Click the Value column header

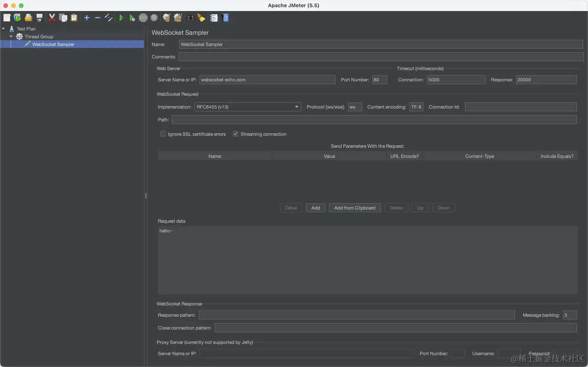329,156
